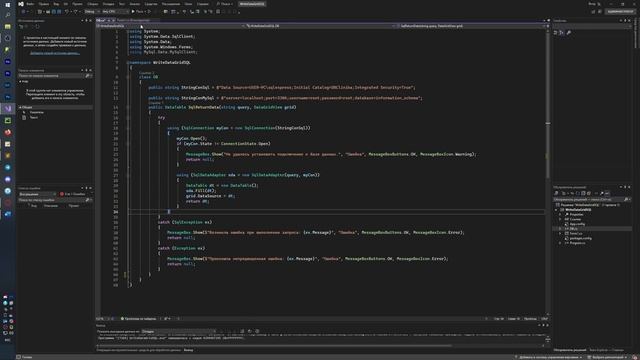
Task: Click the Visual Studio logo icon
Action: click(x=21, y=4)
